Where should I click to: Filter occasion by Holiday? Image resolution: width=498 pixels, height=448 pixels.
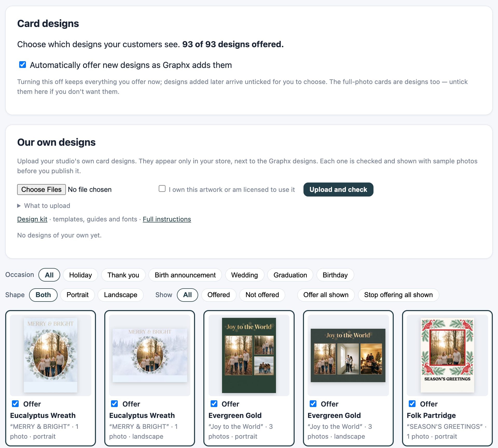pyautogui.click(x=80, y=275)
